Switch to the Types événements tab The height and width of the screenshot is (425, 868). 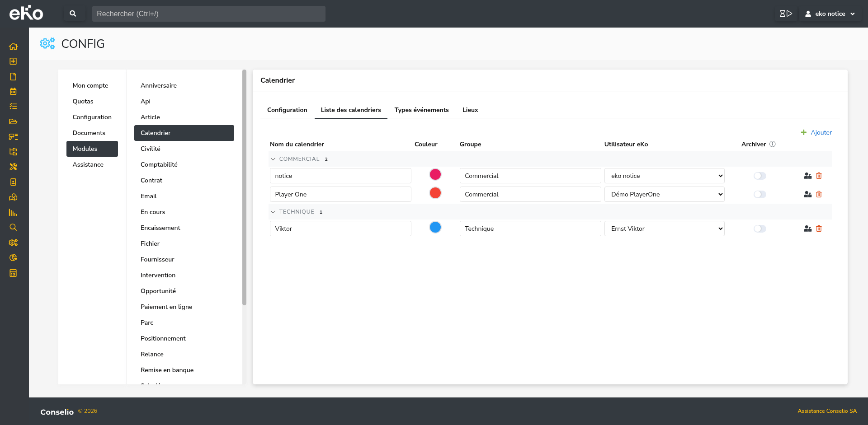pos(421,110)
